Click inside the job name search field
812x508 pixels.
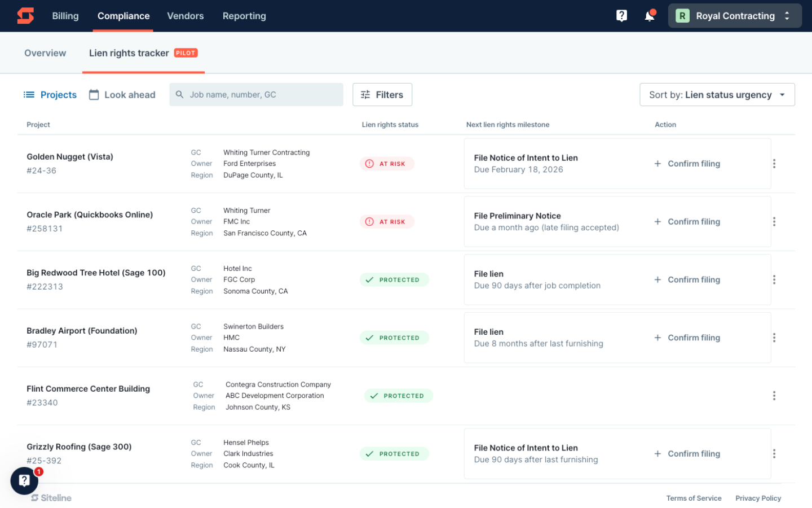coord(257,94)
